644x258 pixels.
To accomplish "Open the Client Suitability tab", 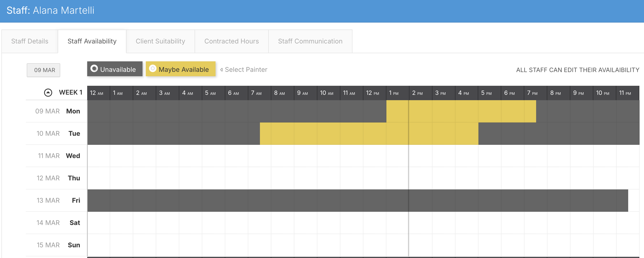I will tap(160, 41).
